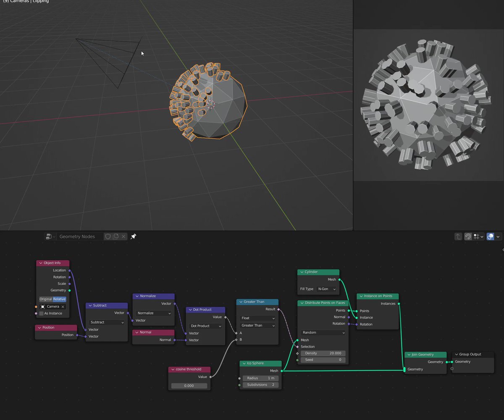Open the snap type dropdown
The width and height of the screenshot is (504, 420).
coord(479,236)
